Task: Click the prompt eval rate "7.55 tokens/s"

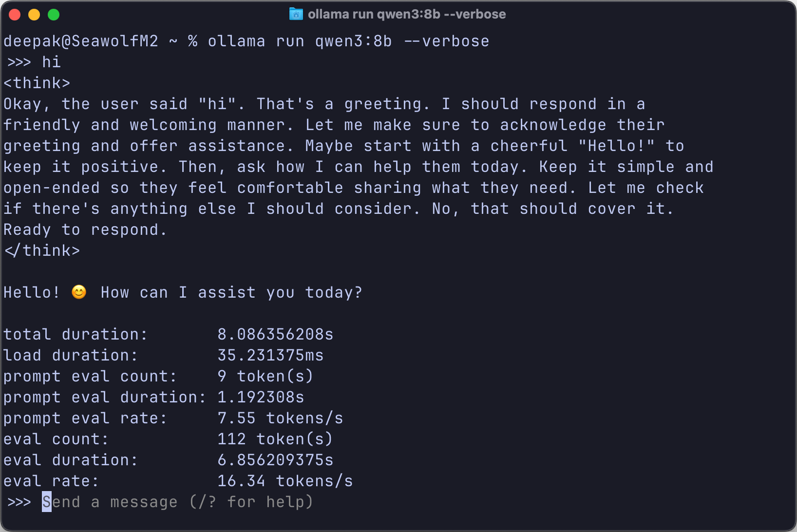Action: pos(280,417)
